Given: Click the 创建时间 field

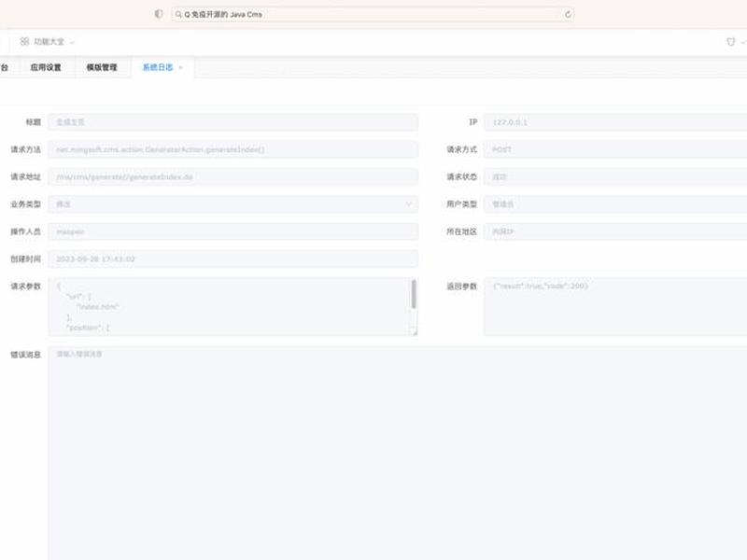Looking at the screenshot, I should [x=233, y=259].
